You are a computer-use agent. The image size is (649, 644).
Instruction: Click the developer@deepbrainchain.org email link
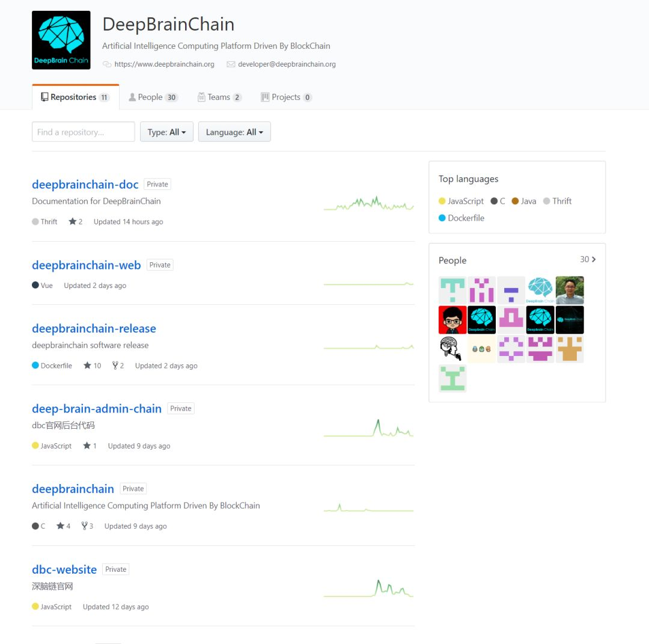click(x=287, y=64)
